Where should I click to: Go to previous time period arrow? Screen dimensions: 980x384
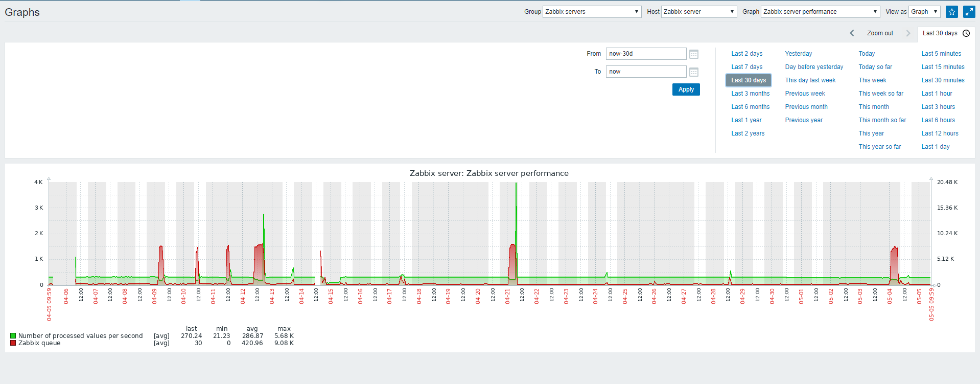852,33
